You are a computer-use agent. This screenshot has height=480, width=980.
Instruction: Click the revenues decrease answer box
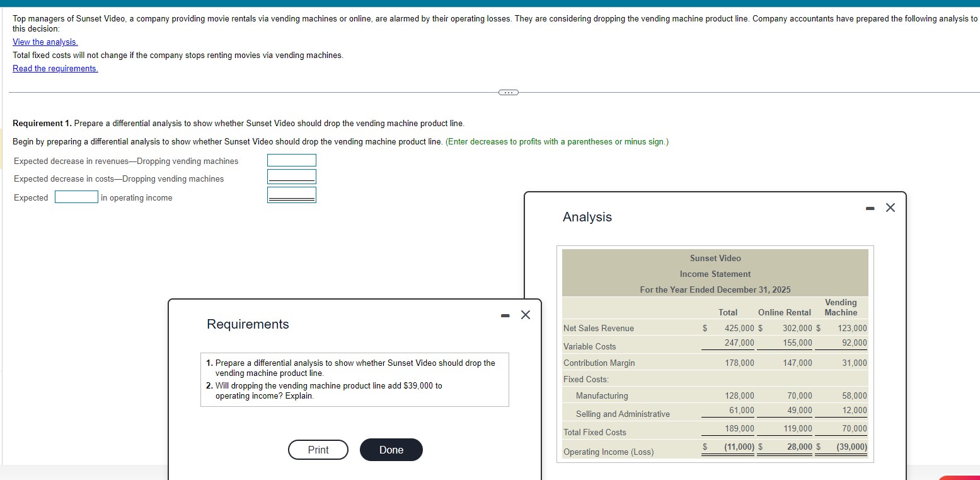click(291, 160)
